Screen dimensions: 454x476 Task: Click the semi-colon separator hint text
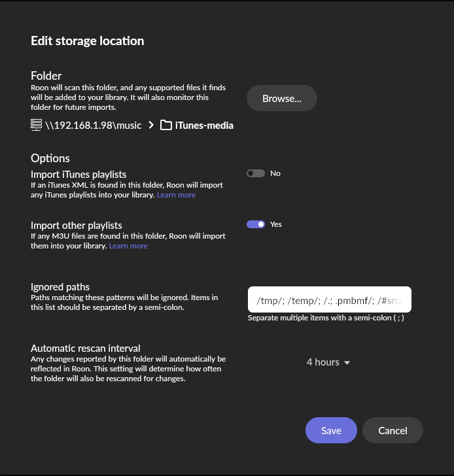point(326,318)
